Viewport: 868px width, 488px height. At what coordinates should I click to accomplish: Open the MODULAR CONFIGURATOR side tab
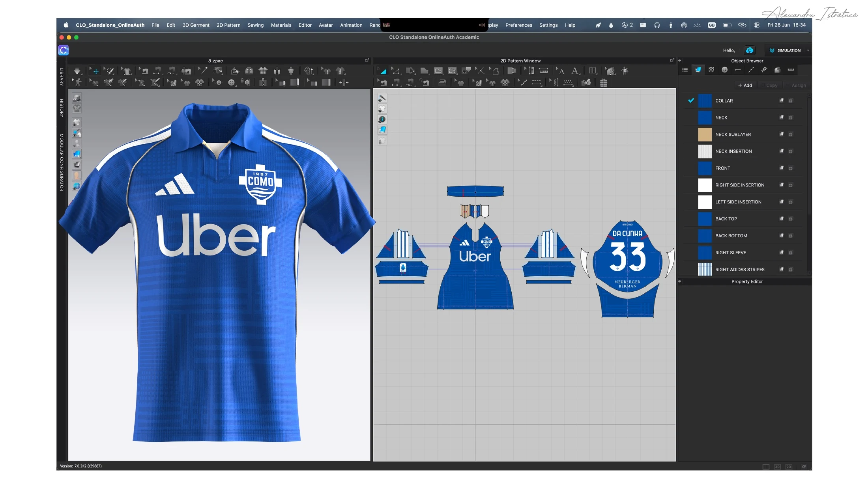[62, 162]
